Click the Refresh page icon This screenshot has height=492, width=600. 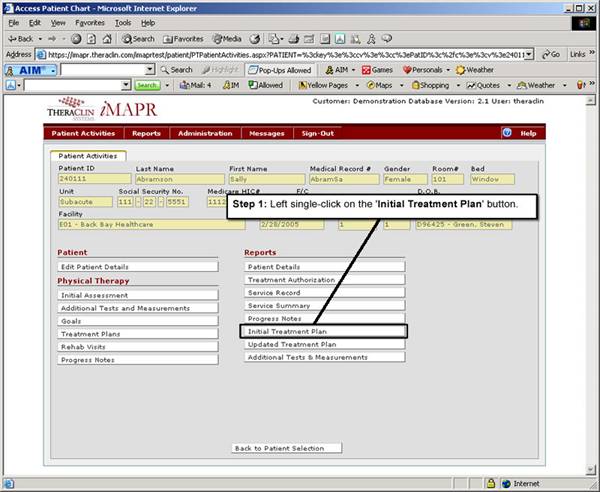click(91, 39)
